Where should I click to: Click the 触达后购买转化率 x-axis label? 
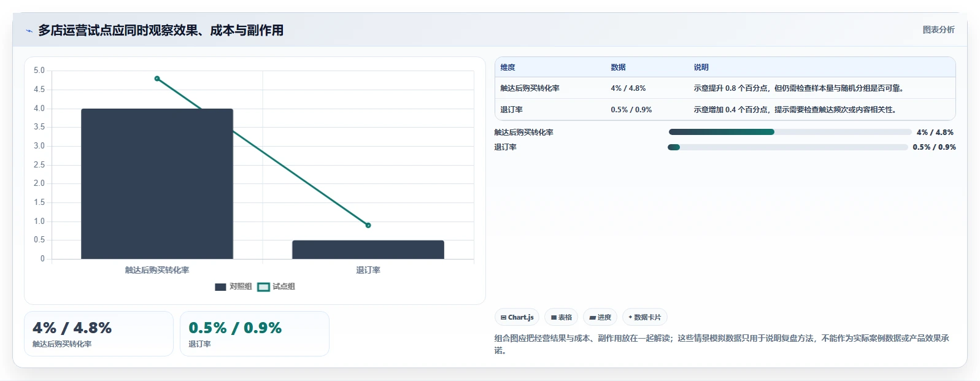click(x=157, y=270)
